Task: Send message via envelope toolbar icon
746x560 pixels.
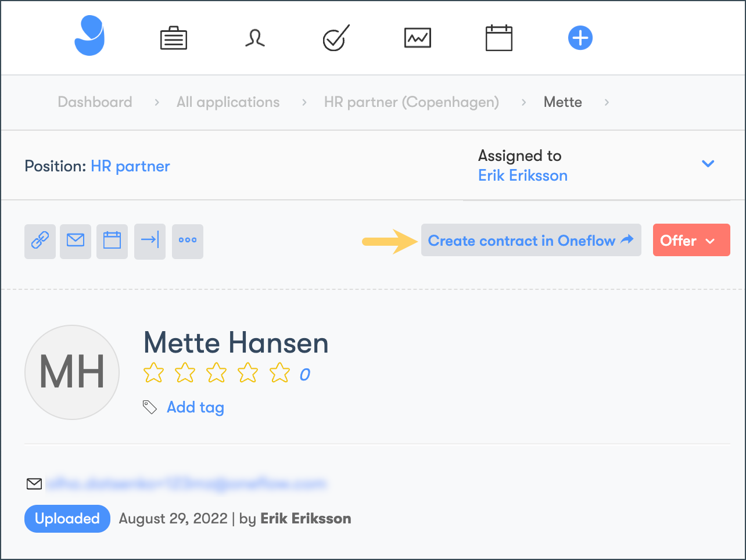Action: tap(76, 241)
